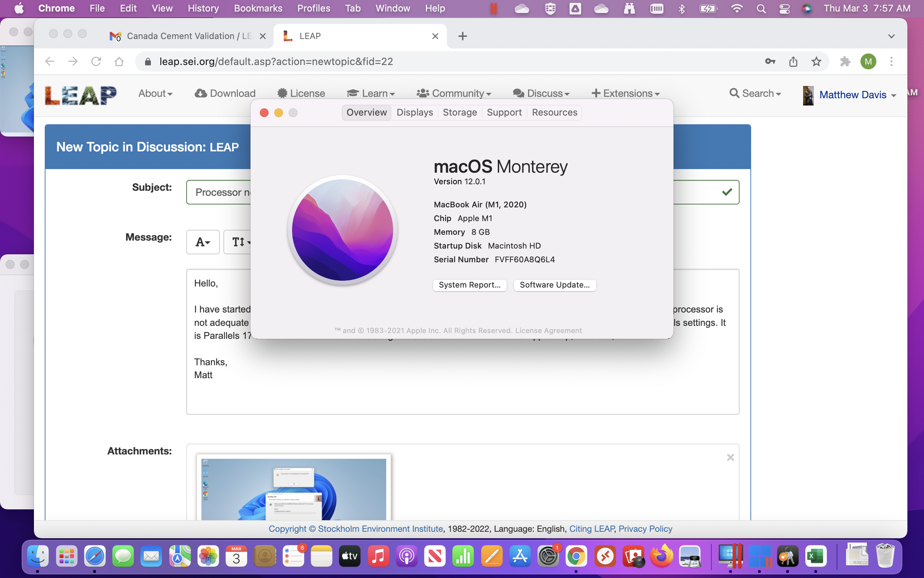Click the password key icon in address bar

(770, 61)
